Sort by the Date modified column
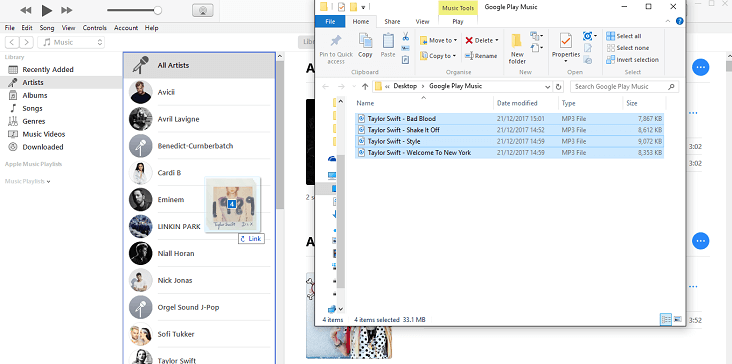The height and width of the screenshot is (364, 732). click(x=526, y=103)
